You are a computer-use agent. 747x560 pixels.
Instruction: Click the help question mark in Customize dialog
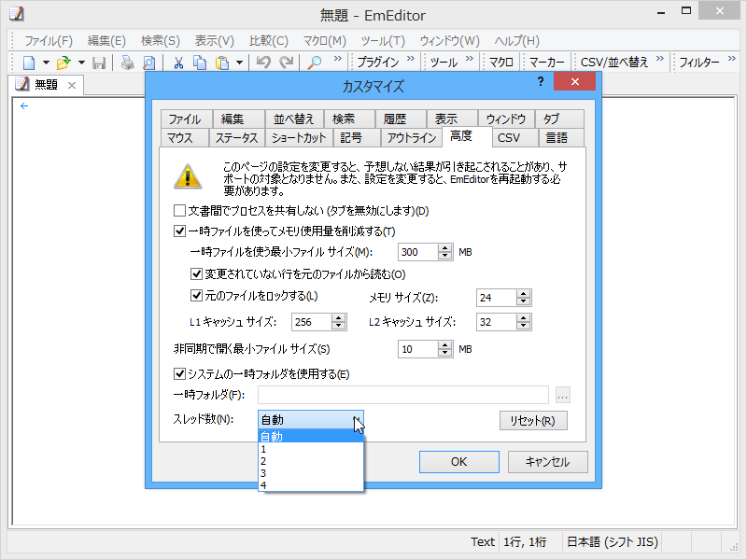[x=541, y=81]
